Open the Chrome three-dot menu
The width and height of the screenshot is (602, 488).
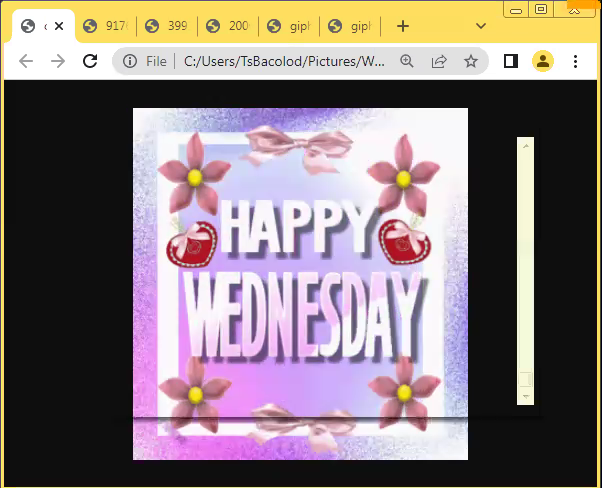[576, 61]
